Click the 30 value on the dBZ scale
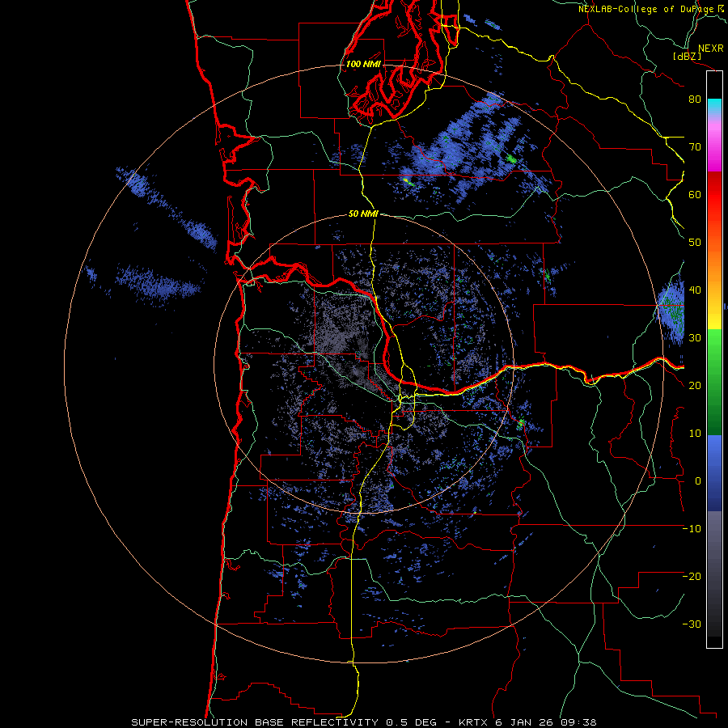The height and width of the screenshot is (728, 728). tap(695, 338)
